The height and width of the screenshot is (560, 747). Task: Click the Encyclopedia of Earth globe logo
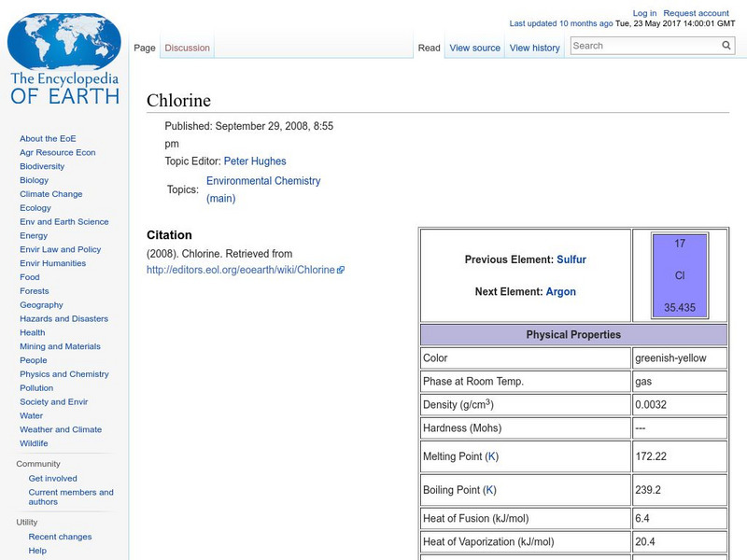pos(64,58)
